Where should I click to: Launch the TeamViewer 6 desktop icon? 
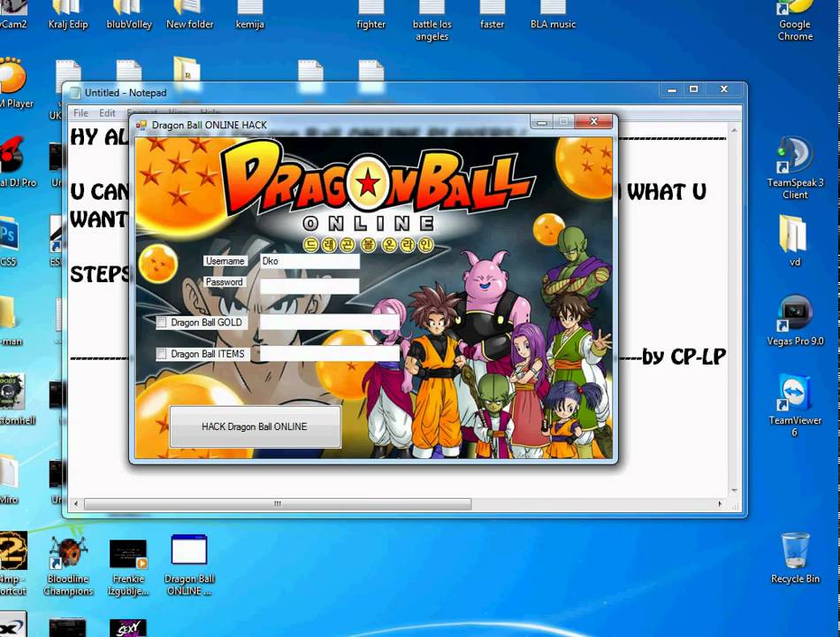click(x=795, y=405)
